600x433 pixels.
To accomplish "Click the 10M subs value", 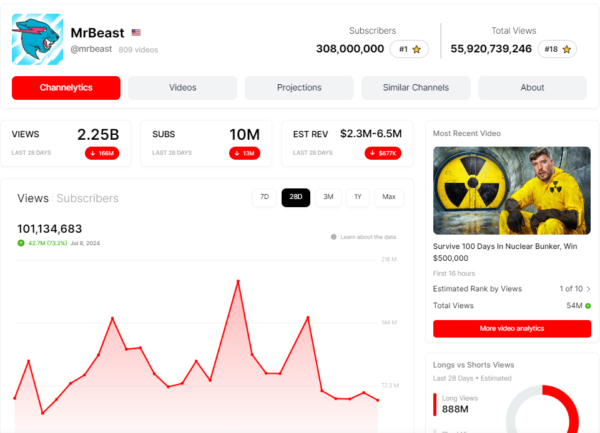I will pos(245,135).
